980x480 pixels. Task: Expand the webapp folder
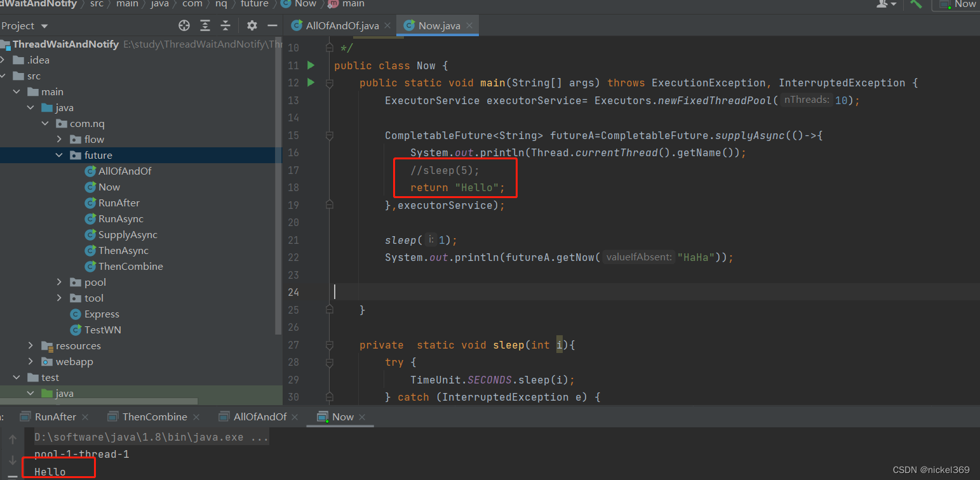[x=31, y=362]
